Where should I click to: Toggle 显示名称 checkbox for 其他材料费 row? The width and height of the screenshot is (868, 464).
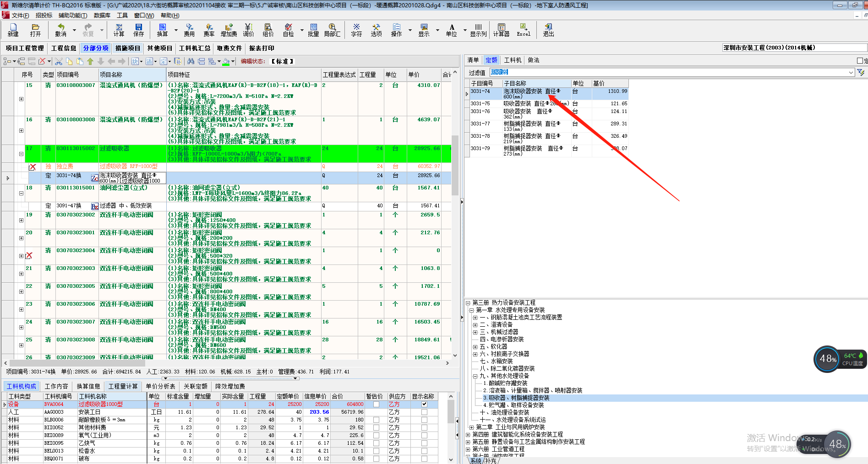(x=424, y=427)
